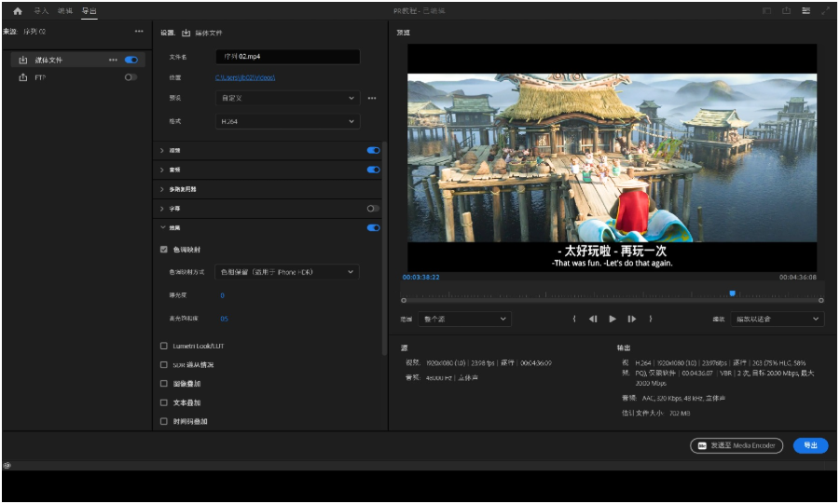The image size is (840, 504).
Task: Click the status icon at bottom left
Action: [x=7, y=466]
